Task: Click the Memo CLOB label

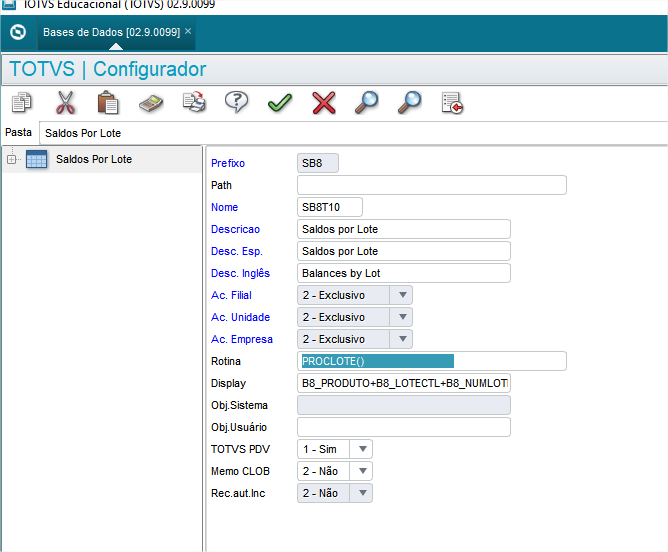Action: point(240,471)
